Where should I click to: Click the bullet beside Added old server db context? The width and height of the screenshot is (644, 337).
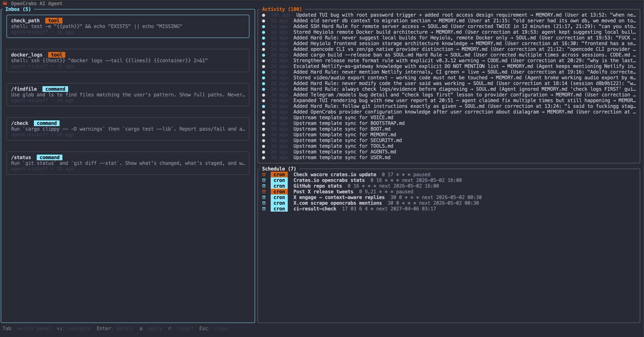264,20
